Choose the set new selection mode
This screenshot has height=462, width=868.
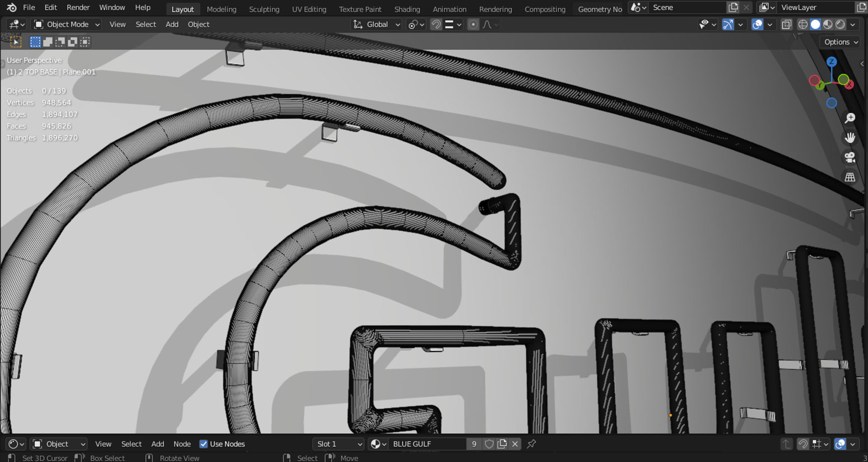(35, 42)
